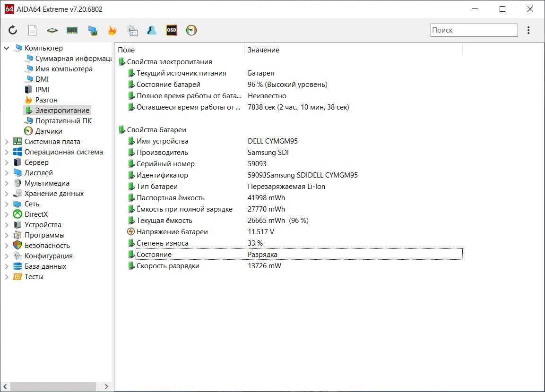Click the user account toolbar icon
Viewport: 545px width, 392px height.
click(x=152, y=30)
